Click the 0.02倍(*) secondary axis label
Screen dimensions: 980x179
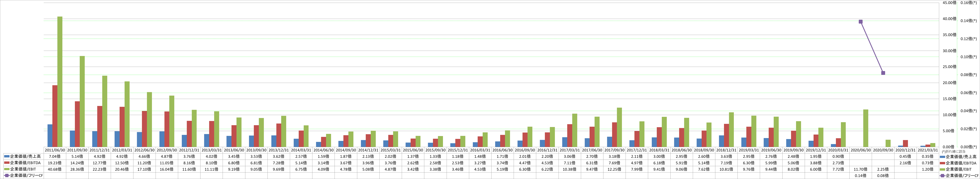point(969,129)
